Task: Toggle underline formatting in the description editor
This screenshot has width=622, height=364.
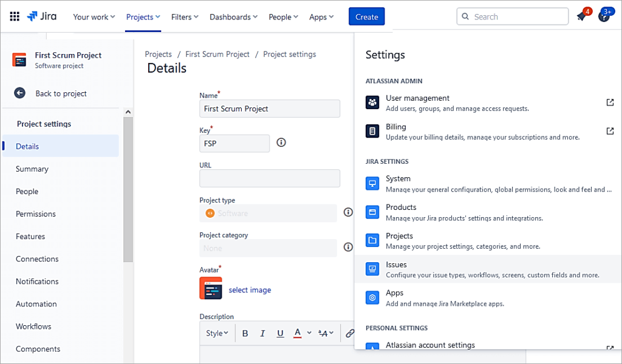Action: [x=279, y=332]
